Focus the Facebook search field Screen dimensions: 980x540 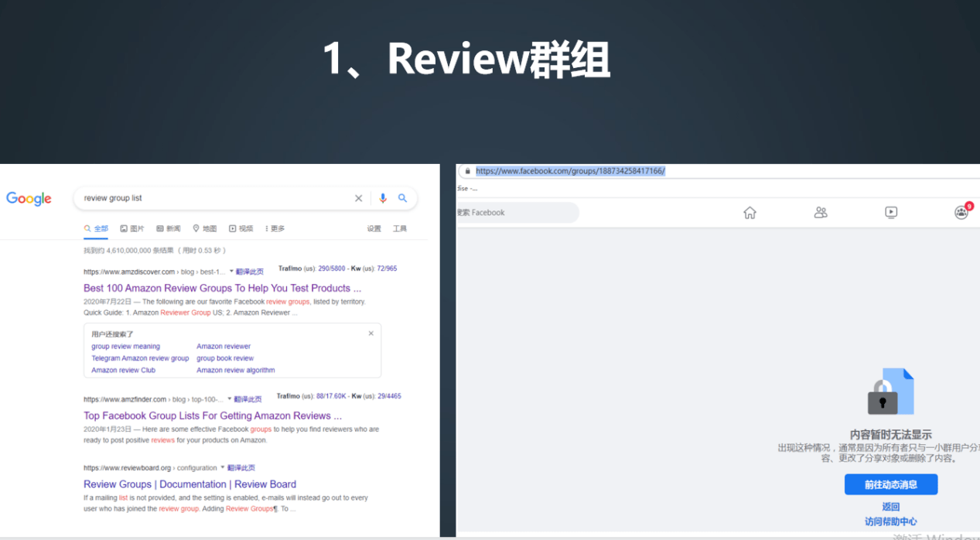(517, 213)
